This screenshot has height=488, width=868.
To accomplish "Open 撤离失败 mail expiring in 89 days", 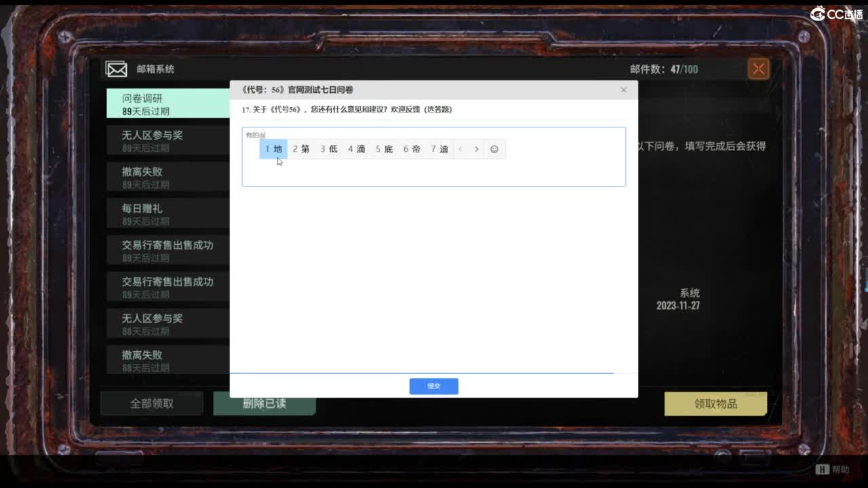I will tap(168, 177).
